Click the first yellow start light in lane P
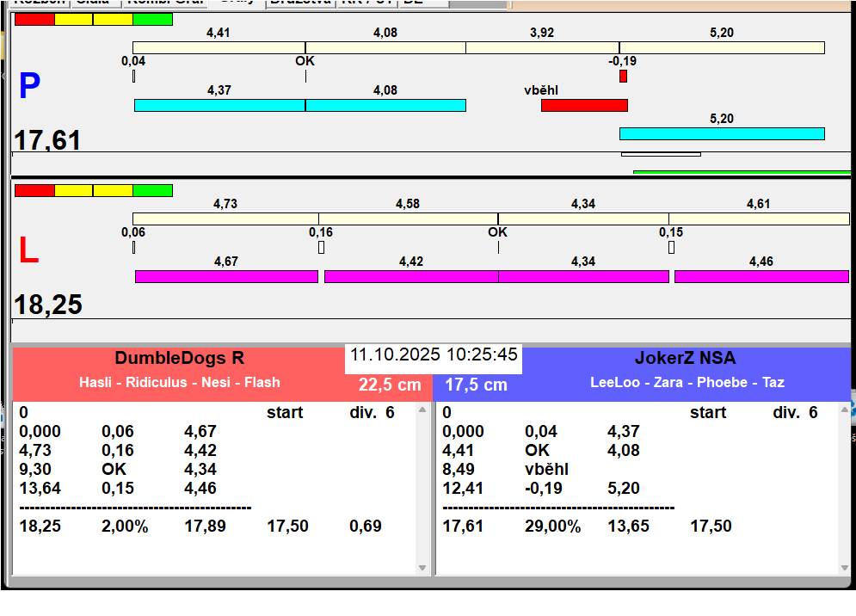This screenshot has width=856, height=616. [x=74, y=19]
